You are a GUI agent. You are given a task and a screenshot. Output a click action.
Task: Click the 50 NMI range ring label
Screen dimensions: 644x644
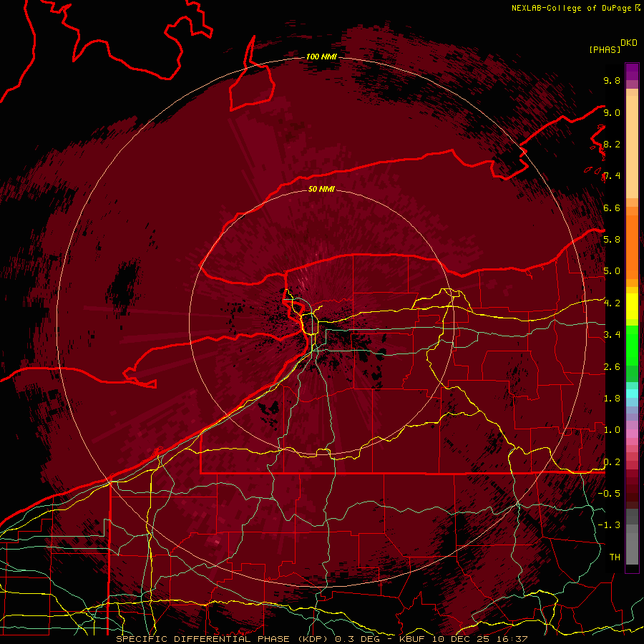pos(321,189)
